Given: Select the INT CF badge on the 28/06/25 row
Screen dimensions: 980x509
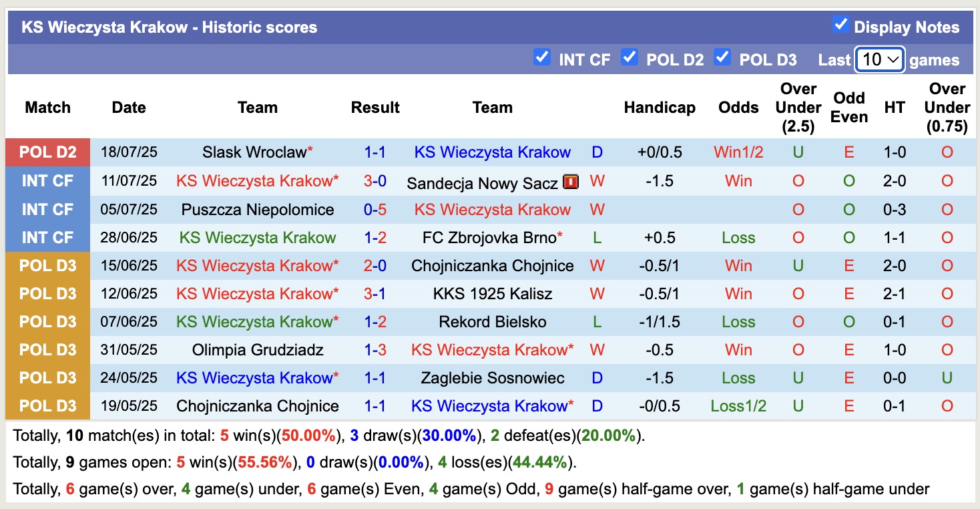Looking at the screenshot, I should tap(47, 237).
